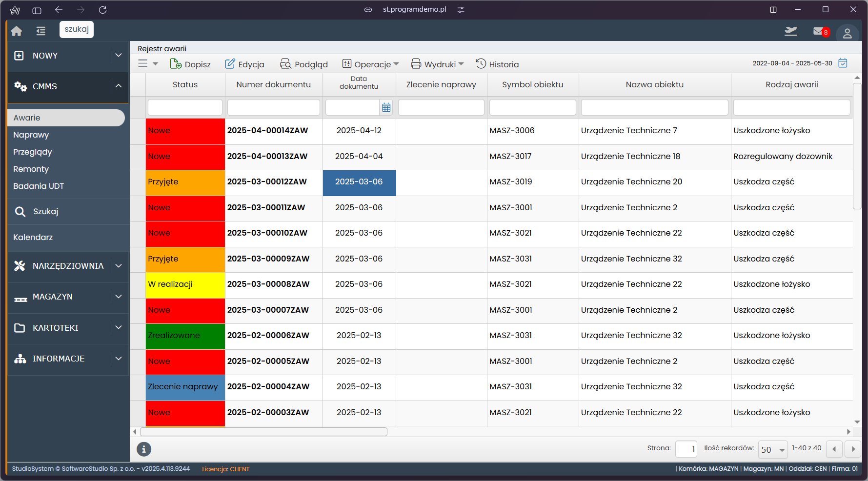Image resolution: width=868 pixels, height=481 pixels.
Task: Click the Numer dokumentu filter field
Action: click(273, 107)
